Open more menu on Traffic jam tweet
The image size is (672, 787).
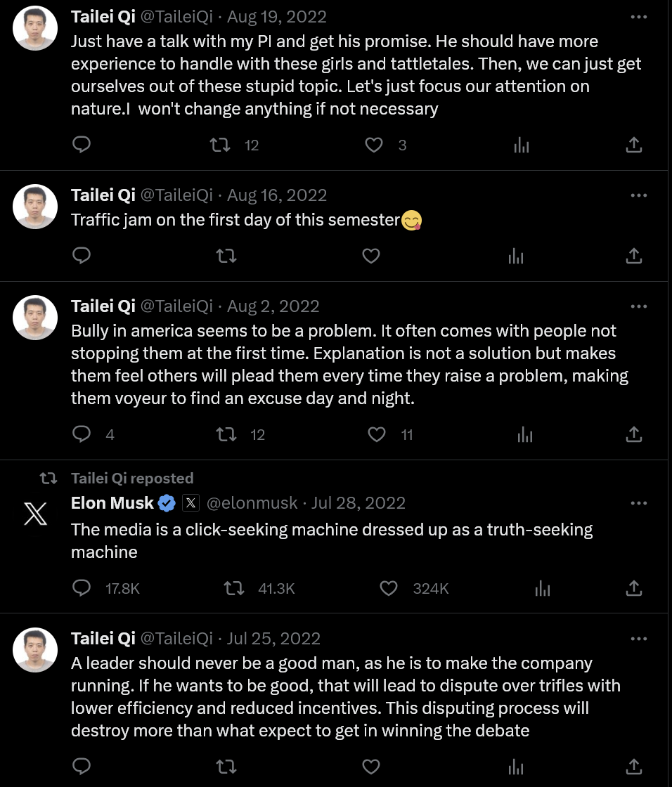[x=638, y=195]
